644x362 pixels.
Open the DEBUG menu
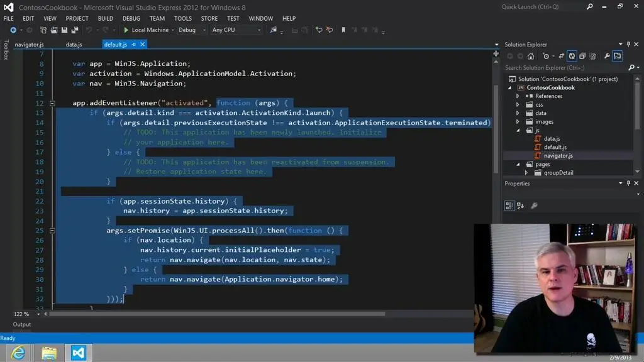coord(131,18)
